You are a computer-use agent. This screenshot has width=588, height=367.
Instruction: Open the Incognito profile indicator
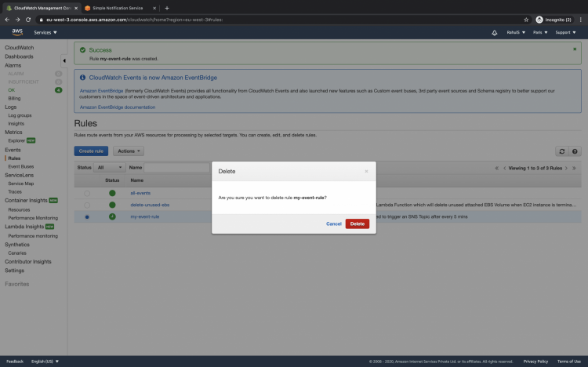(554, 20)
